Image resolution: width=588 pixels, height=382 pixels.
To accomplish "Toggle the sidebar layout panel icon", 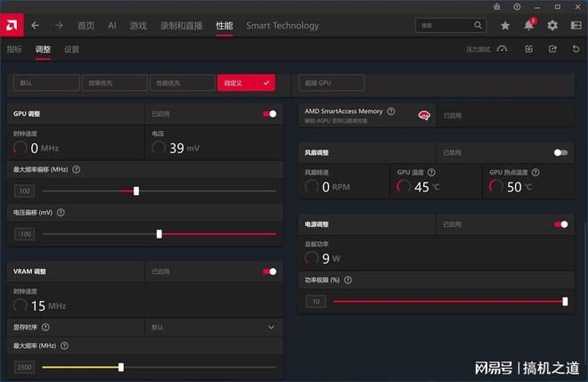I will tap(576, 25).
